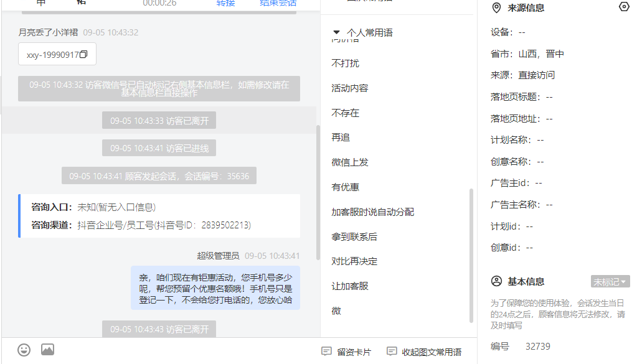Image resolution: width=637 pixels, height=364 pixels.
Task: Click the 访客微信号已自动标记 system notice
Action: [x=159, y=88]
